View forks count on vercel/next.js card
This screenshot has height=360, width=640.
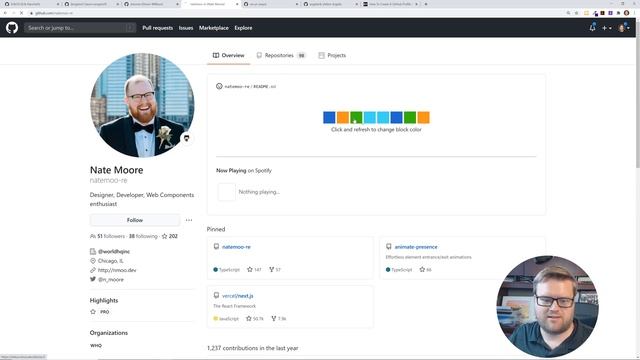pyautogui.click(x=279, y=318)
